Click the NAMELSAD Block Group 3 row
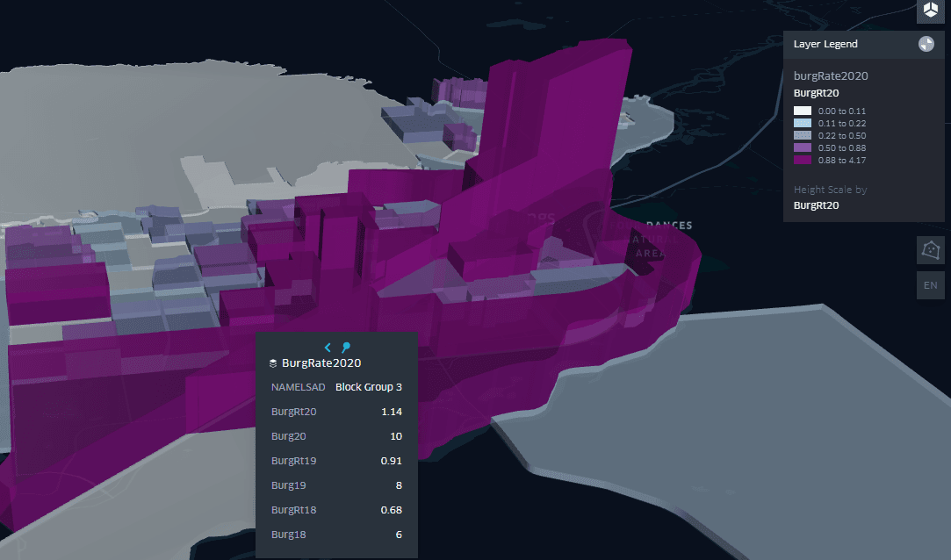Viewport: 951px width, 560px height. (x=336, y=387)
